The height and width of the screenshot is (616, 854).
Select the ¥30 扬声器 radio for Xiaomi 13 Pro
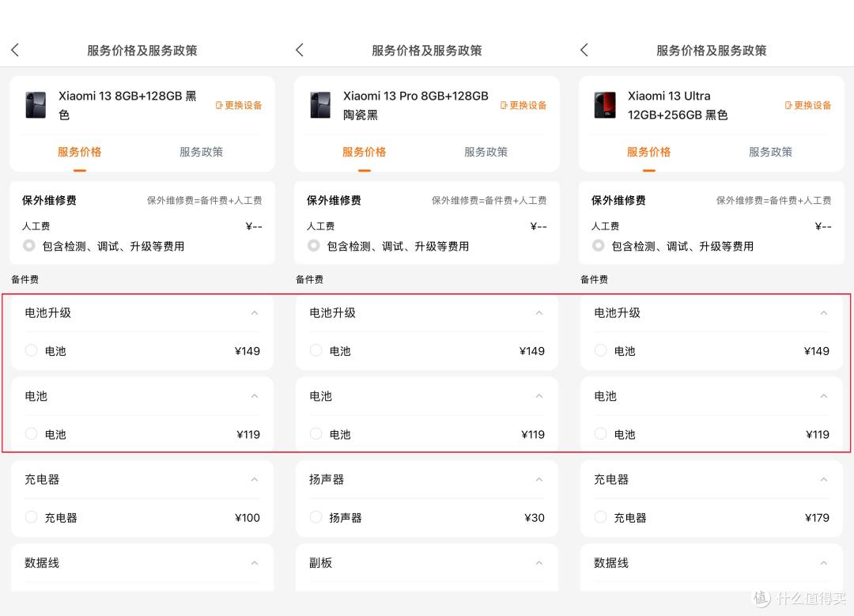click(x=316, y=517)
